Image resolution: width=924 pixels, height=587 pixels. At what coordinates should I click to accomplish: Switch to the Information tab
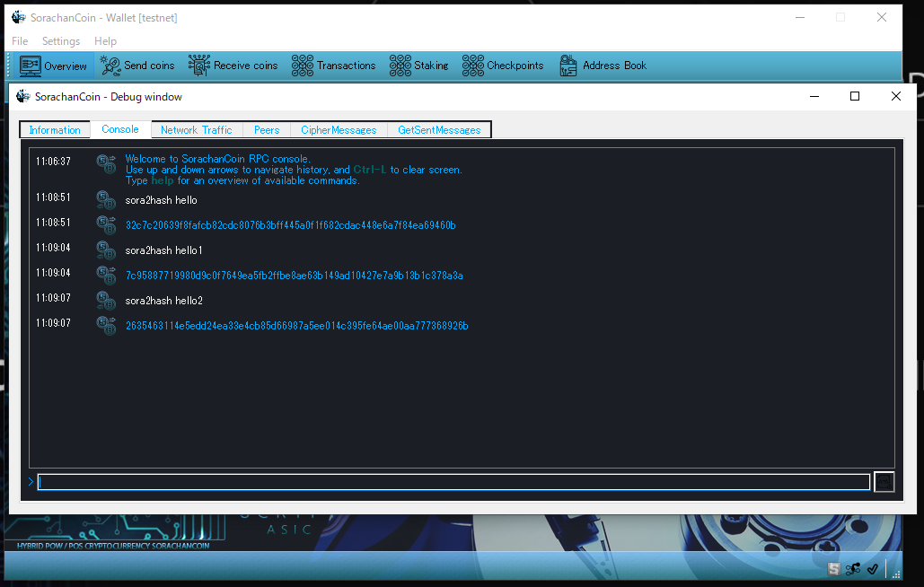click(55, 130)
